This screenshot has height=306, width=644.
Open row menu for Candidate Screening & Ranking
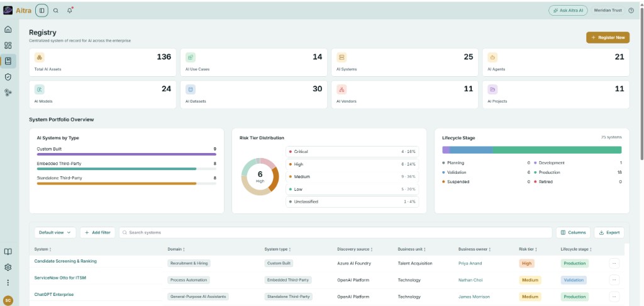[614, 263]
